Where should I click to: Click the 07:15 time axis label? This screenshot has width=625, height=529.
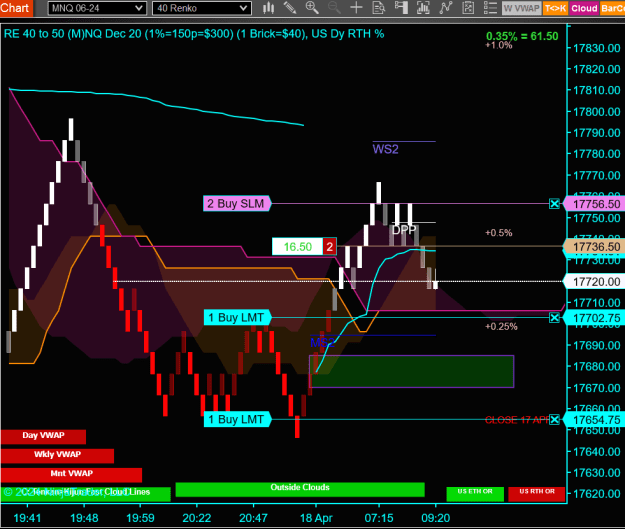coord(379,518)
